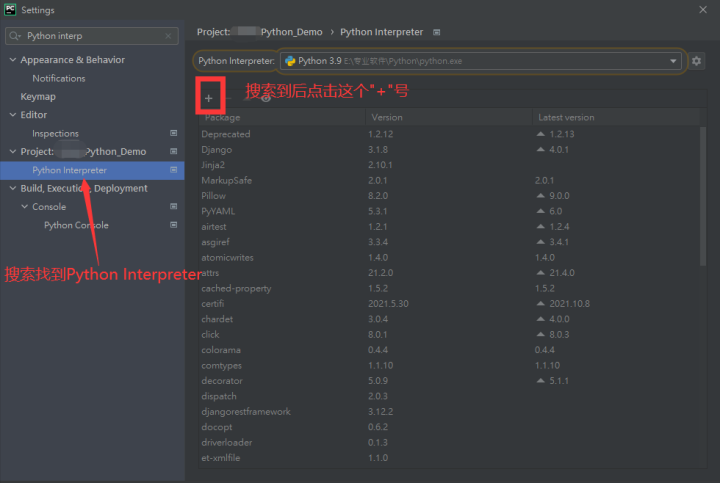
Task: Select the Jinja2 package row
Action: pyautogui.click(x=449, y=165)
